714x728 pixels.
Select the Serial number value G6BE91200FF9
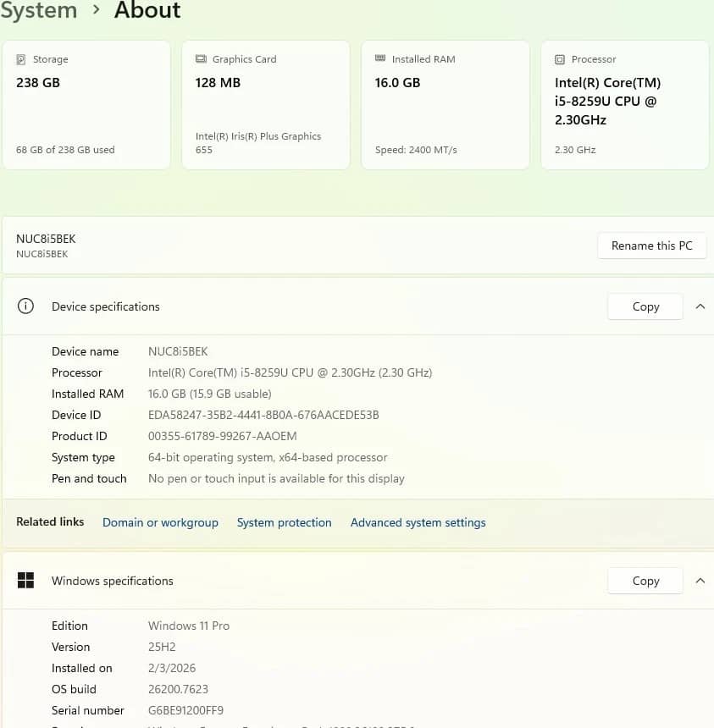(185, 710)
